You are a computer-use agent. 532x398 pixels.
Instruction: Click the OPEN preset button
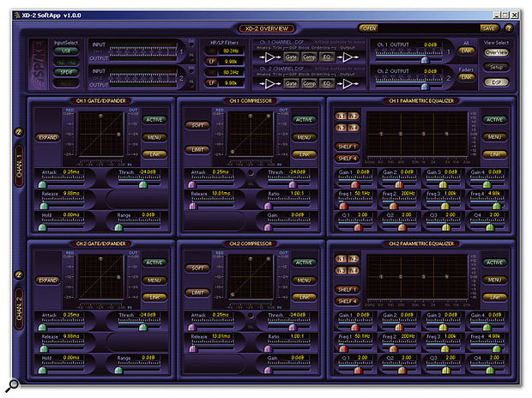pos(369,28)
